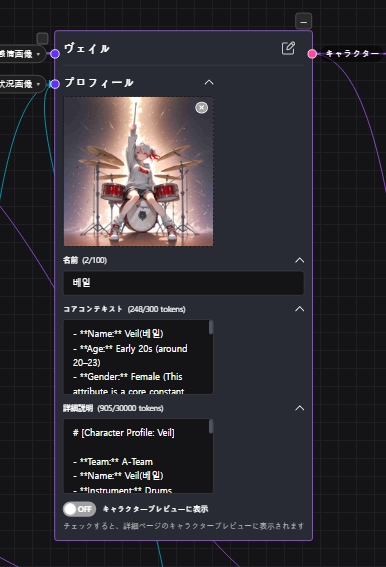Viewport: 386px width, 567px height.
Task: Select the purple input port beside ヴェイル
Action: pos(55,54)
